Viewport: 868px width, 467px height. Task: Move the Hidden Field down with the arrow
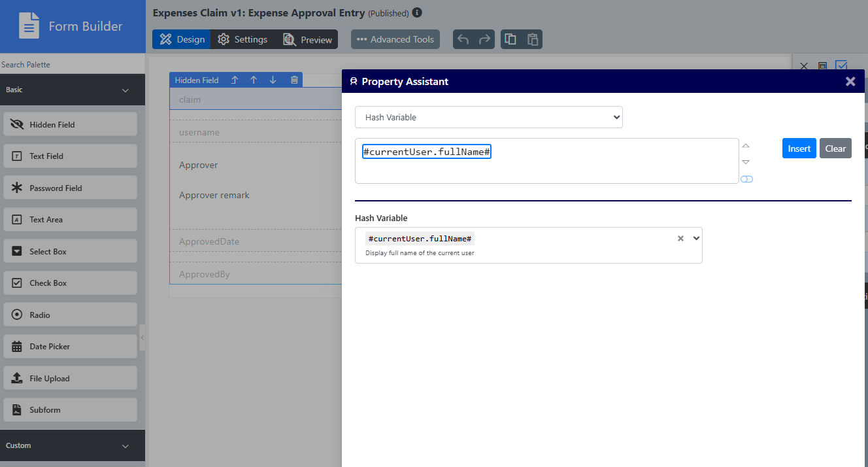273,80
